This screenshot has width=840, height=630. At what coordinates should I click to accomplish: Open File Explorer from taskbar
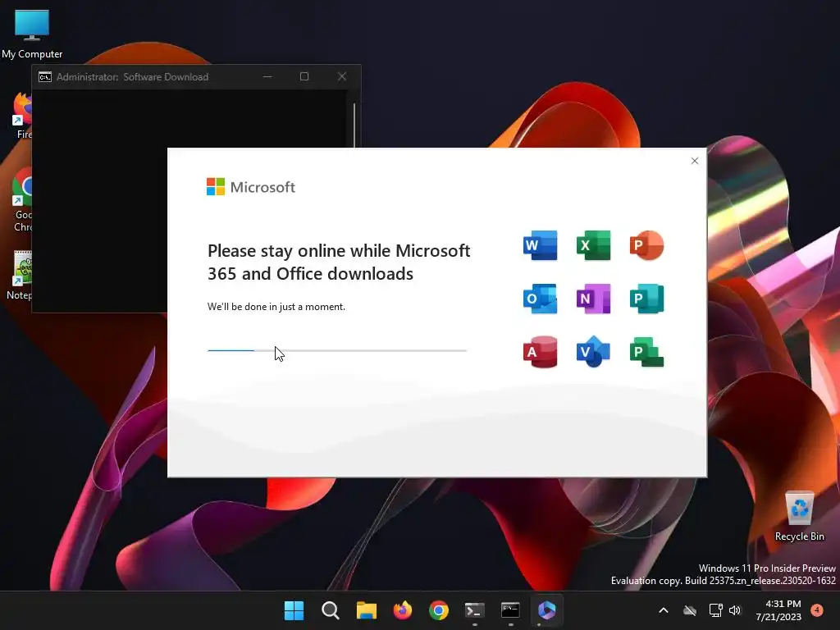pos(367,610)
